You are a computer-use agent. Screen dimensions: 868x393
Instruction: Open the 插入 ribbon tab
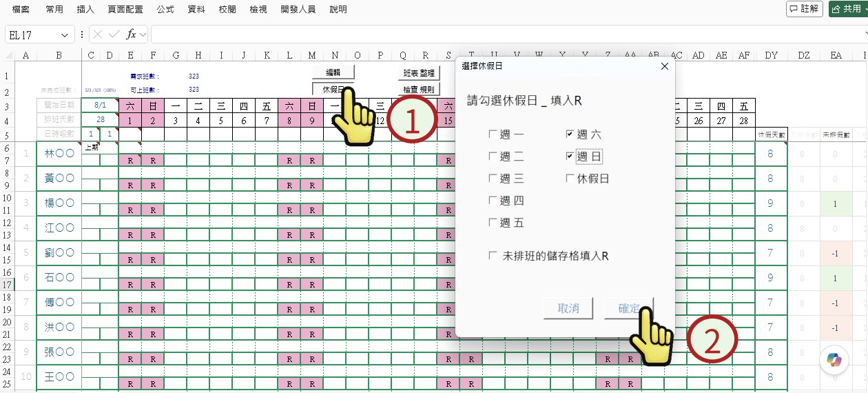click(85, 10)
